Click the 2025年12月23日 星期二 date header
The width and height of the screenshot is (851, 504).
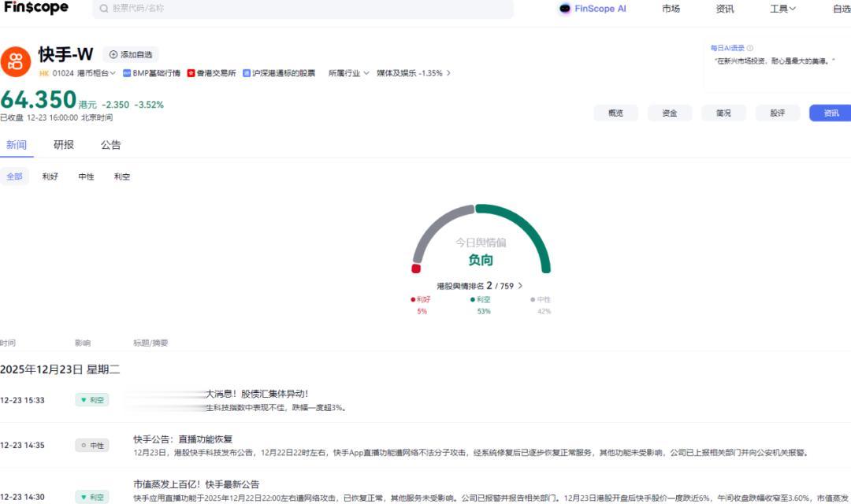click(x=60, y=369)
